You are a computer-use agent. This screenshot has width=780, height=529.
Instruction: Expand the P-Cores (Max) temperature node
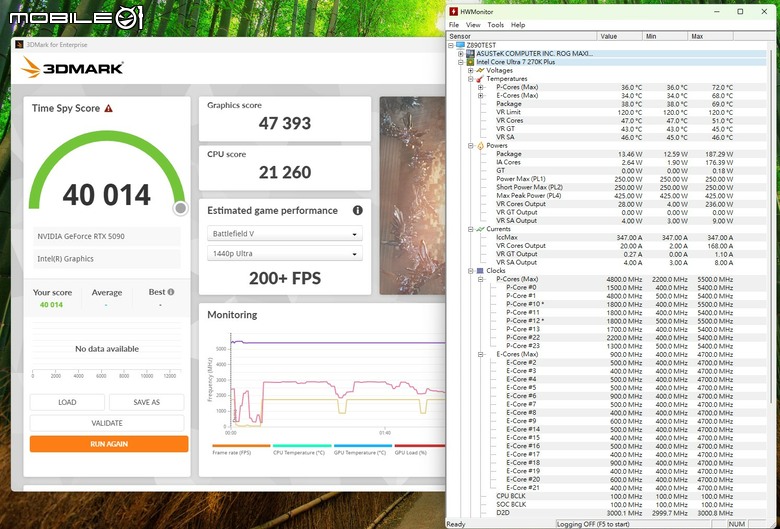tap(481, 87)
